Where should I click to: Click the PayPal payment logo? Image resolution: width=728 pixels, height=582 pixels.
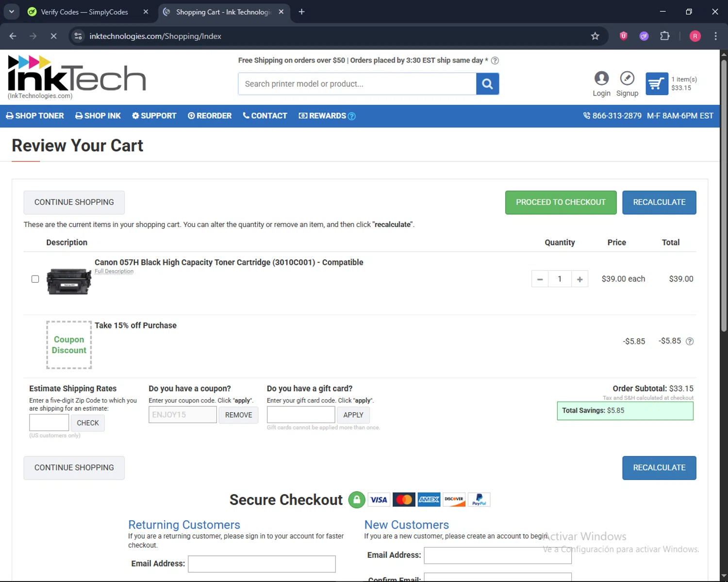(x=479, y=500)
